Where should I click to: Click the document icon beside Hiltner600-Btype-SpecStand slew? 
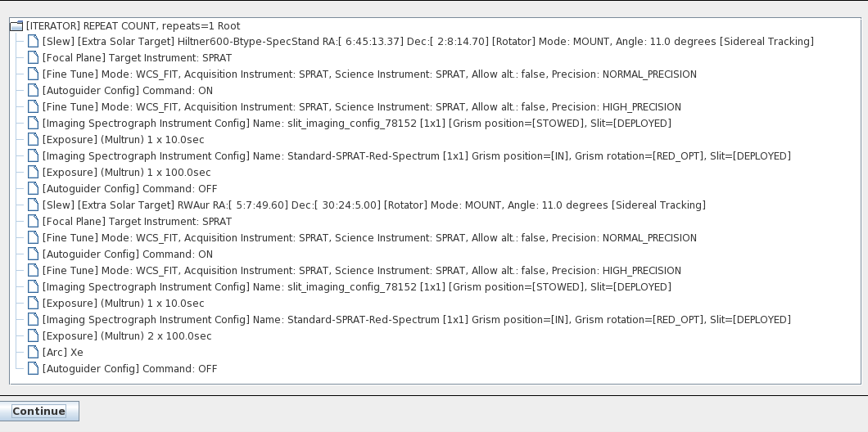34,42
